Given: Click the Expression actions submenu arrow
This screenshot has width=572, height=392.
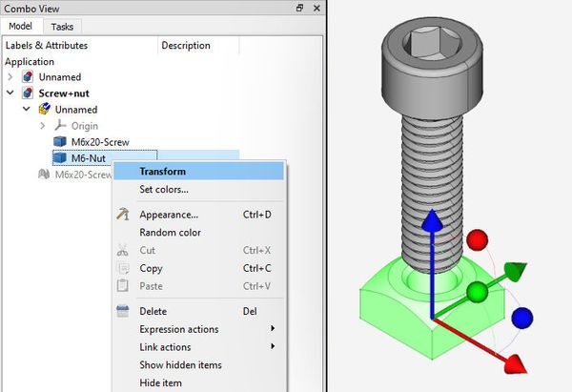Looking at the screenshot, I should coord(272,328).
